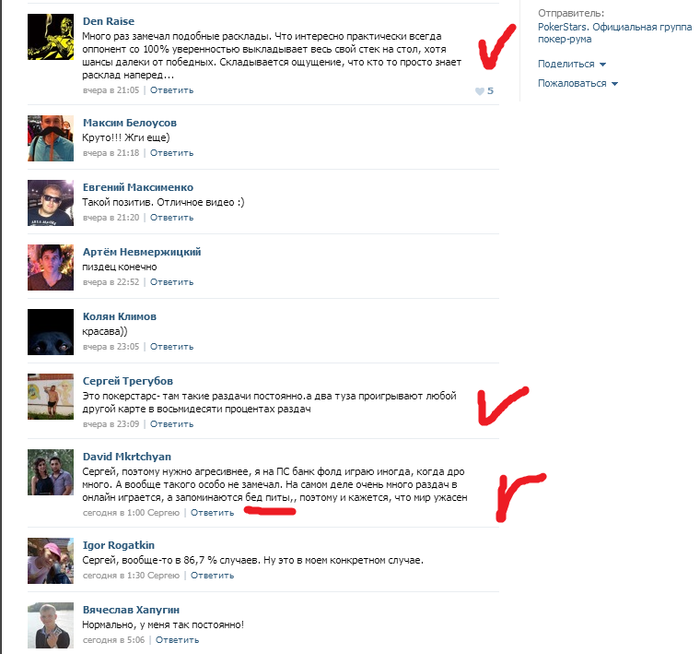Open Артём Невмержицкий's profile name link
This screenshot has width=700, height=654.
(x=142, y=252)
